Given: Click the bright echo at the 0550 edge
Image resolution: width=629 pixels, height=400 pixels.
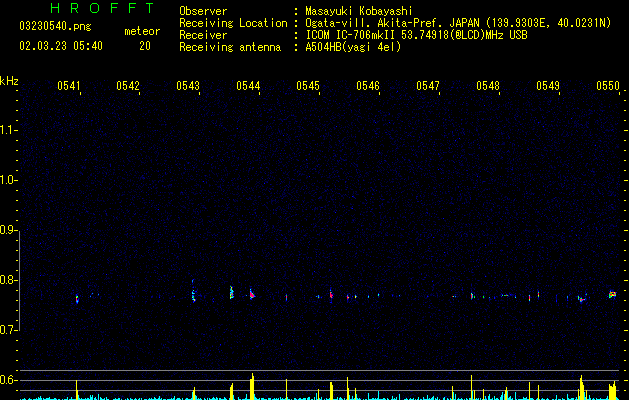Looking at the screenshot, I should 612,294.
